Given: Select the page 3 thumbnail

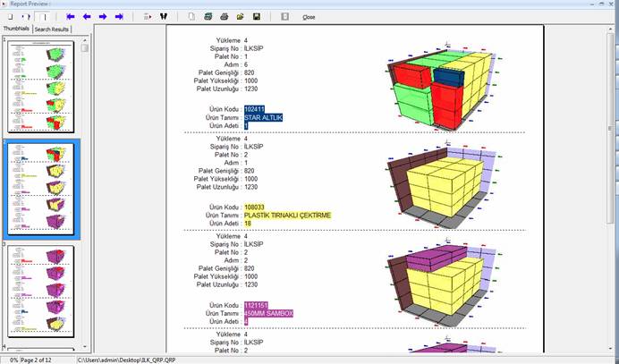Looking at the screenshot, I should (x=40, y=291).
